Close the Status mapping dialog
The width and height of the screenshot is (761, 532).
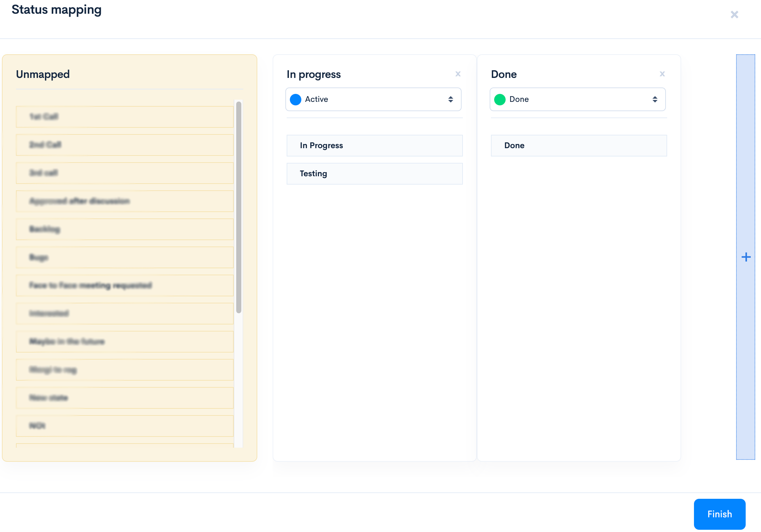click(x=734, y=15)
